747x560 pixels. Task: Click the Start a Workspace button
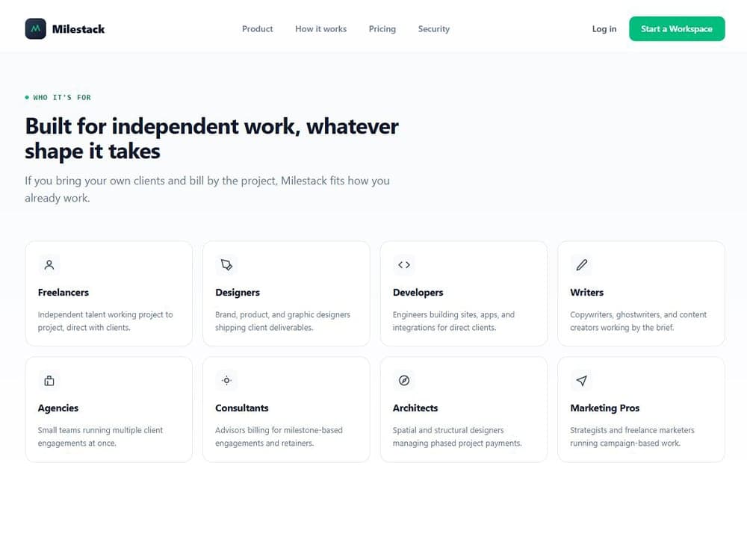[x=677, y=28]
